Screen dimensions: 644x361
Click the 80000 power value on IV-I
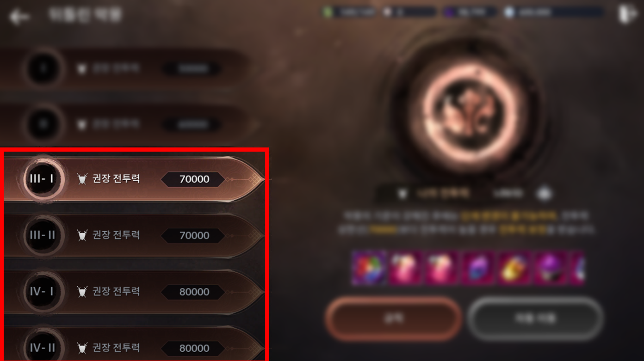[194, 292]
